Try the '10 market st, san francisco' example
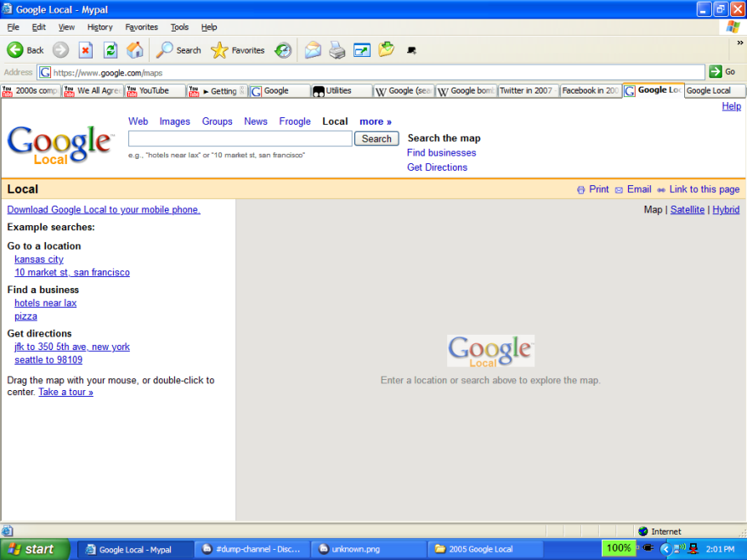Image resolution: width=747 pixels, height=560 pixels. pos(72,273)
